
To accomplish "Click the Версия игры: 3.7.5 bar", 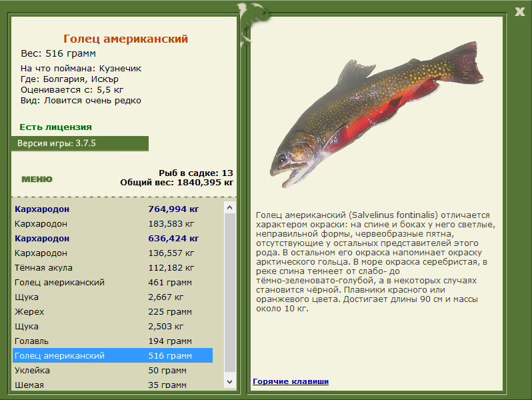I will point(80,143).
